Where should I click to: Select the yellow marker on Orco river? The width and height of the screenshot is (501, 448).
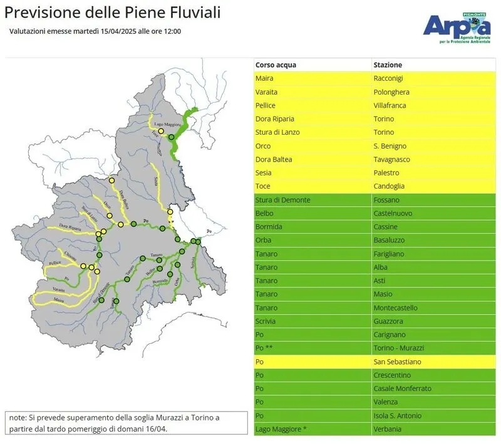(x=110, y=216)
